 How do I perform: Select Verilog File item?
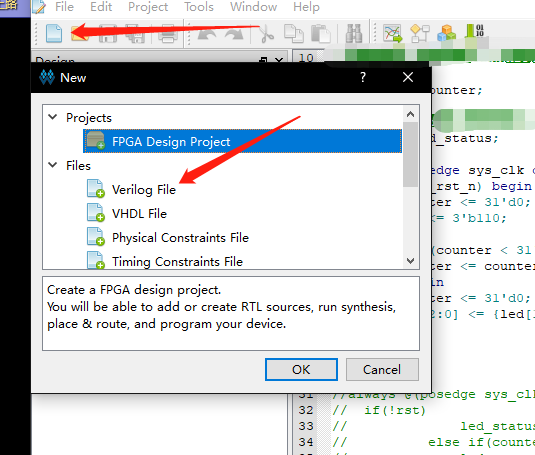[144, 190]
